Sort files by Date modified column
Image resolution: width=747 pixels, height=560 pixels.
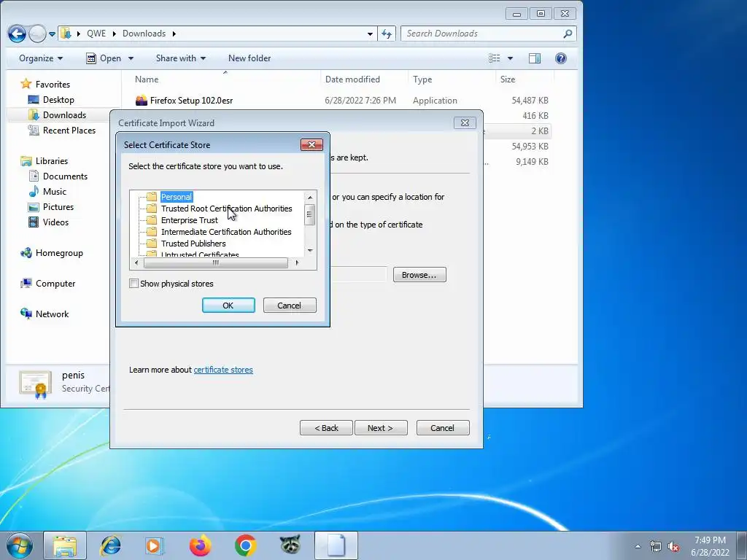[363, 79]
